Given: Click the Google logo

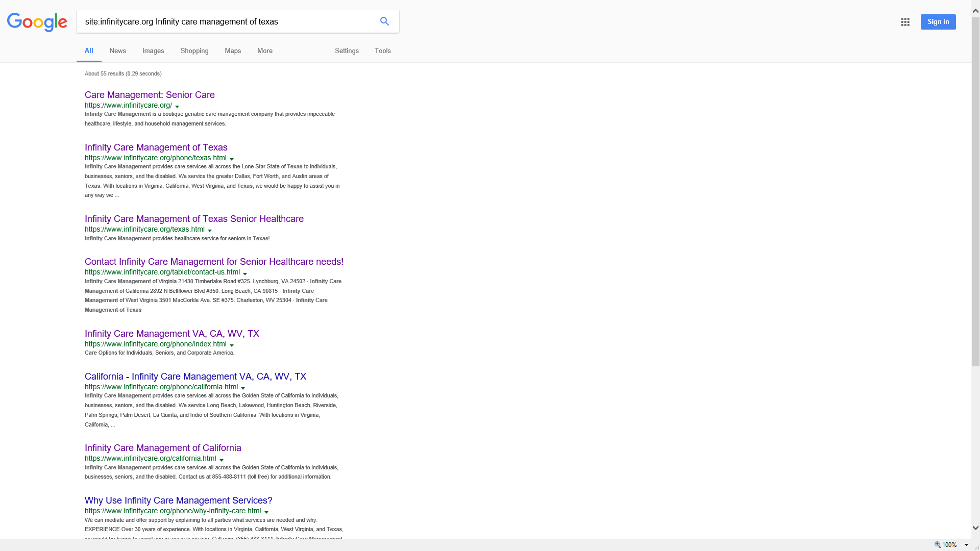Looking at the screenshot, I should click(x=37, y=22).
